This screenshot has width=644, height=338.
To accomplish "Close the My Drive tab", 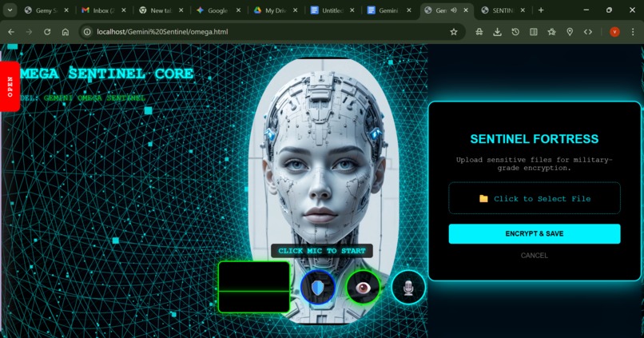I will click(x=296, y=10).
